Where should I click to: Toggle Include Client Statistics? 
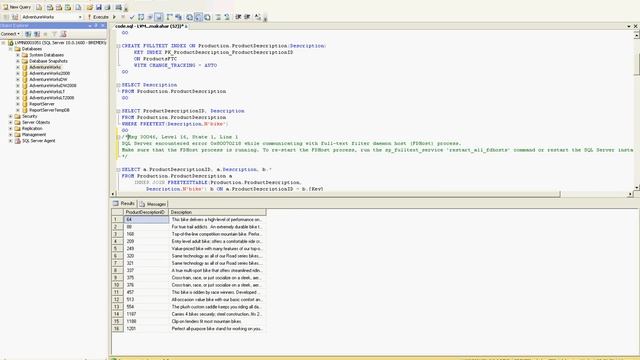tap(178, 17)
